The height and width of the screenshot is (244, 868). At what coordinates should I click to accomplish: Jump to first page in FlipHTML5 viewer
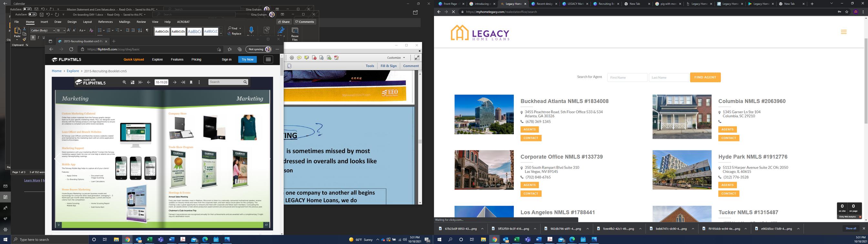pyautogui.click(x=140, y=82)
